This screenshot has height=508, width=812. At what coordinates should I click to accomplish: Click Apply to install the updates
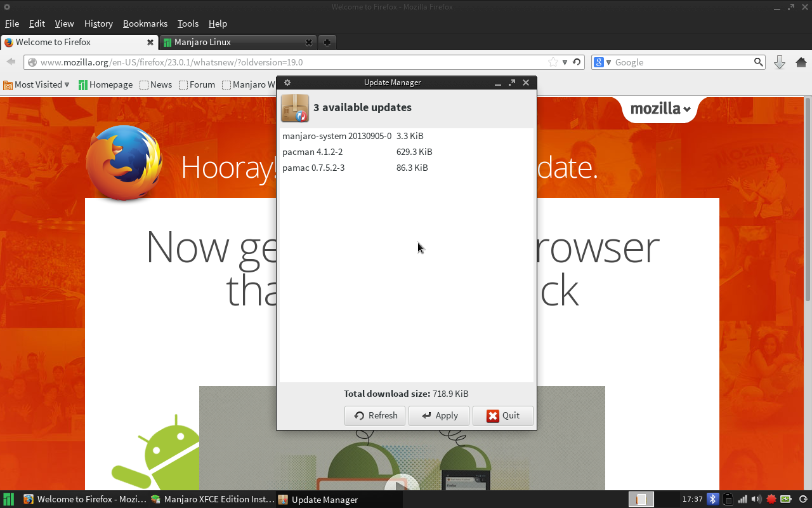pos(439,416)
